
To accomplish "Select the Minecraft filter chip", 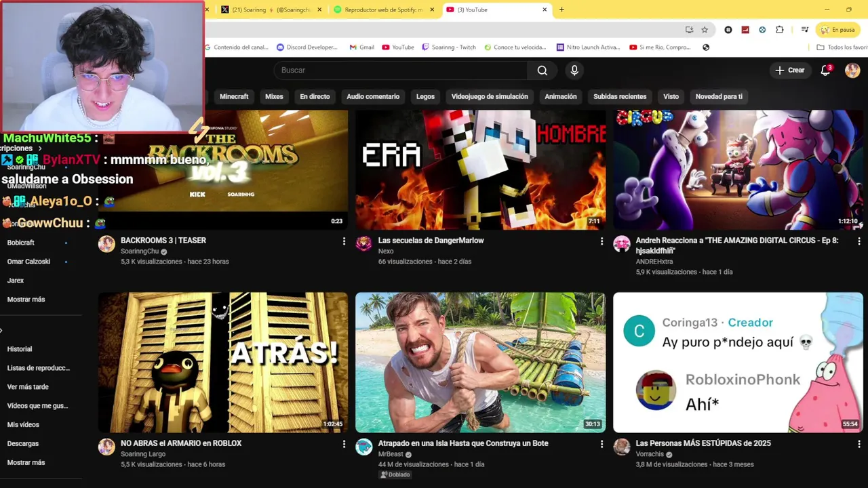I will tap(234, 96).
